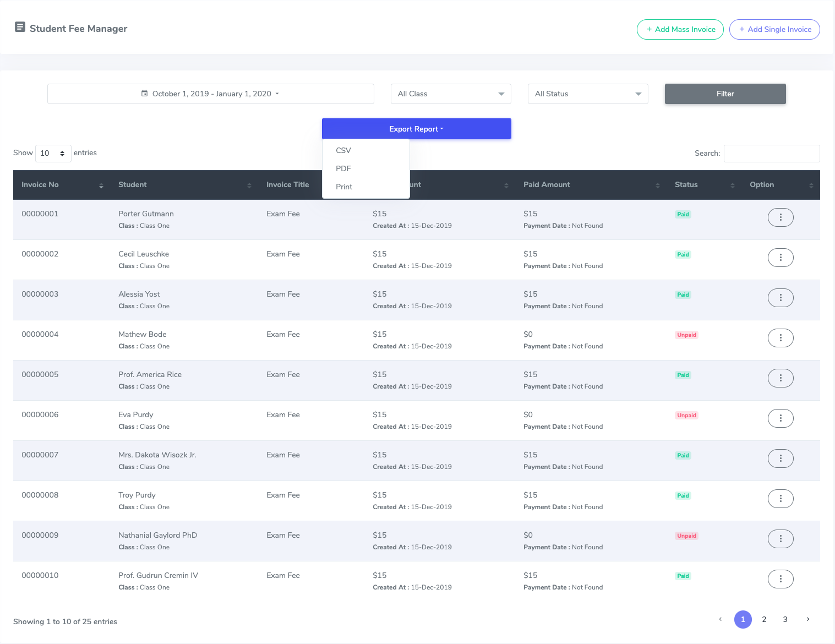This screenshot has width=835, height=644.
Task: Select Print from export menu
Action: point(344,187)
